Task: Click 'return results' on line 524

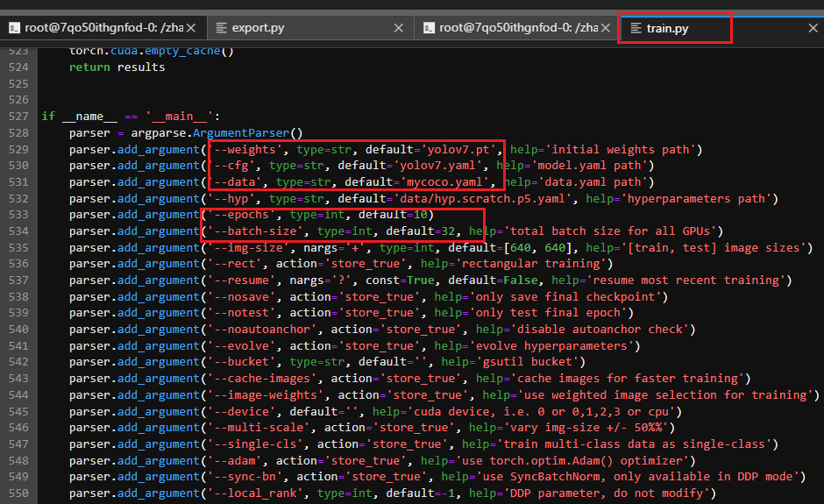Action: click(x=117, y=67)
